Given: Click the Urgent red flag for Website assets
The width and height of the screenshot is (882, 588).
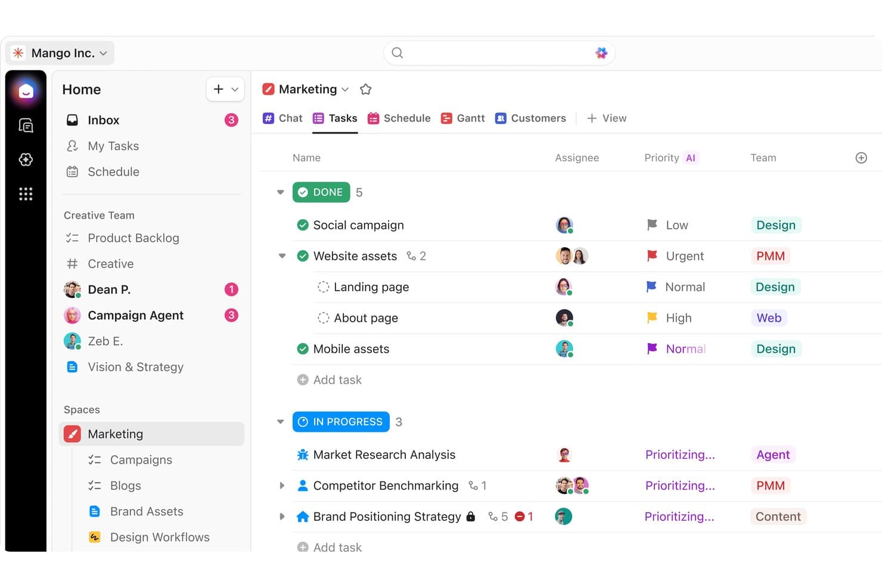Looking at the screenshot, I should point(652,256).
